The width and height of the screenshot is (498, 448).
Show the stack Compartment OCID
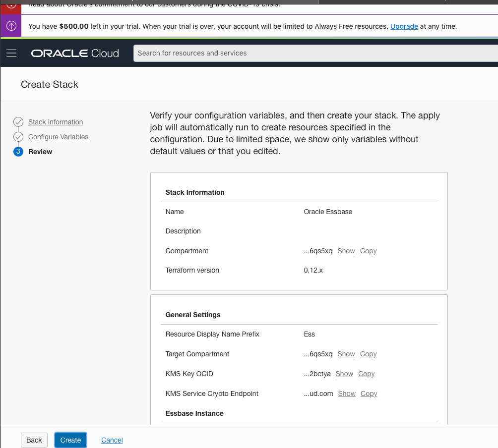click(346, 251)
